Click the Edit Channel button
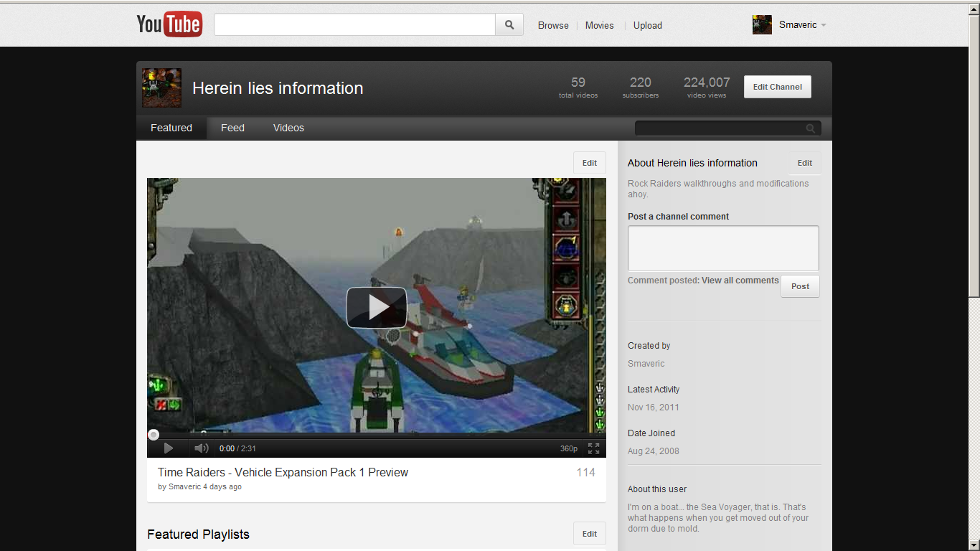The image size is (980, 551). 778,87
